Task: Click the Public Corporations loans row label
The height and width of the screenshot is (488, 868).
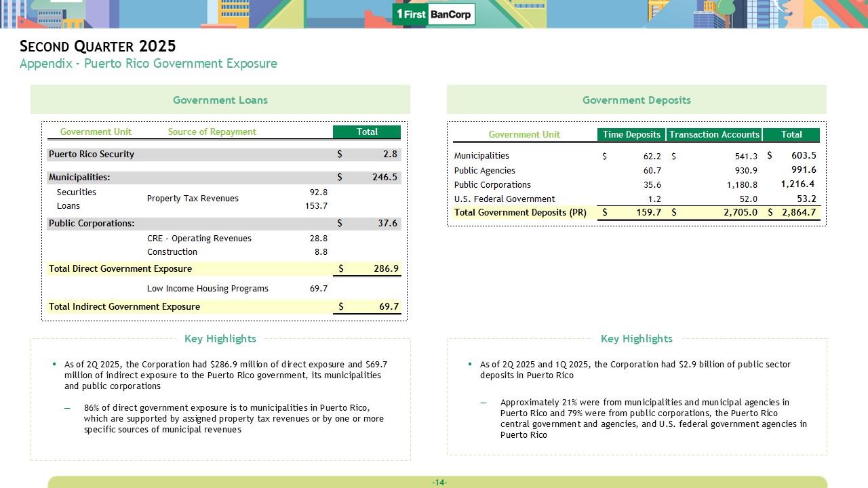Action: point(92,223)
